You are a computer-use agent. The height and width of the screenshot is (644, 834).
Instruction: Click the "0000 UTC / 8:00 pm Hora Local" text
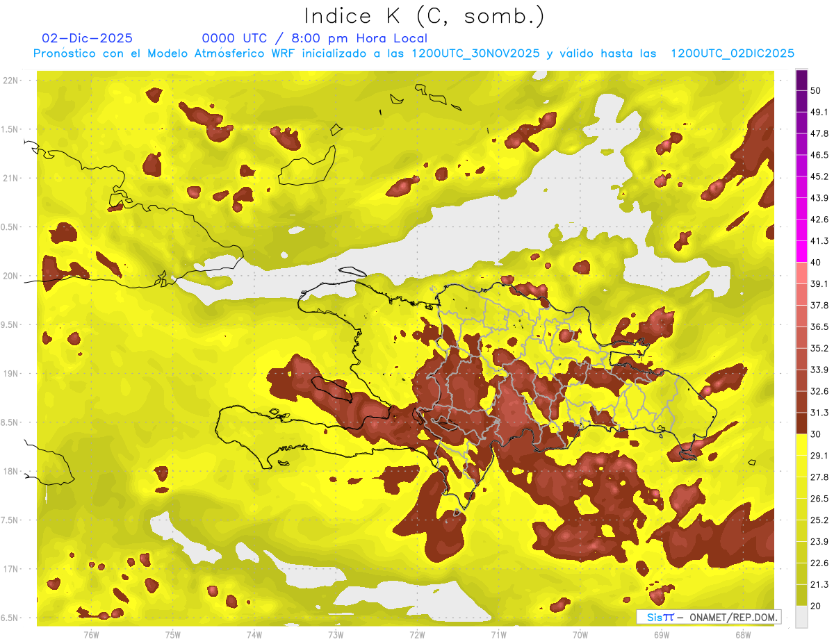coord(314,38)
